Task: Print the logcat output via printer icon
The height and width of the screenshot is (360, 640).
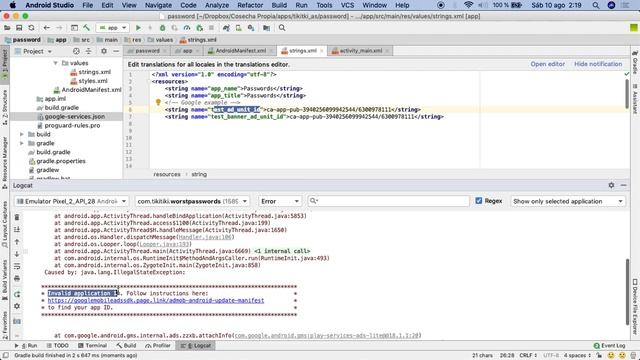Action: [x=17, y=278]
